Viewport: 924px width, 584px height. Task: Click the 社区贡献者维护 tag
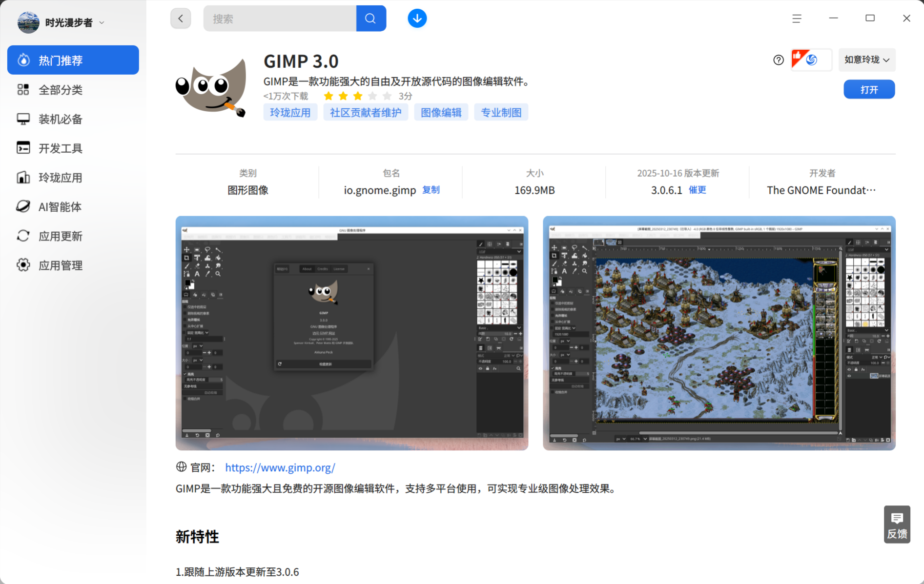366,113
